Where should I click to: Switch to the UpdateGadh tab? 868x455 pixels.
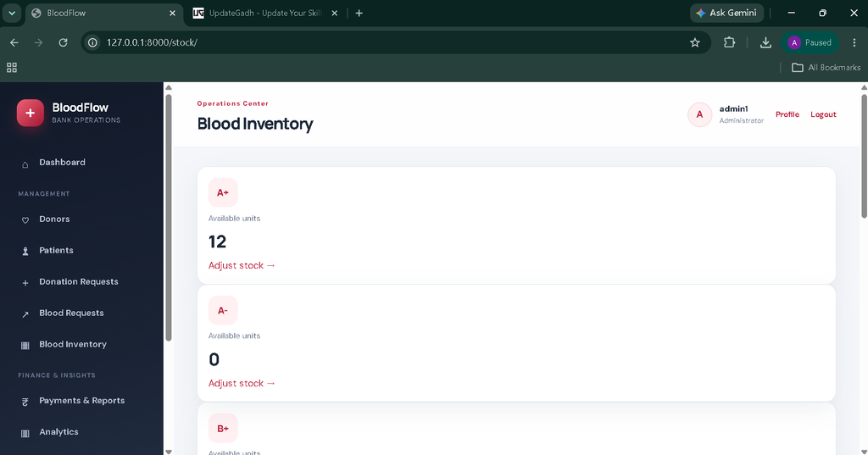pos(264,14)
